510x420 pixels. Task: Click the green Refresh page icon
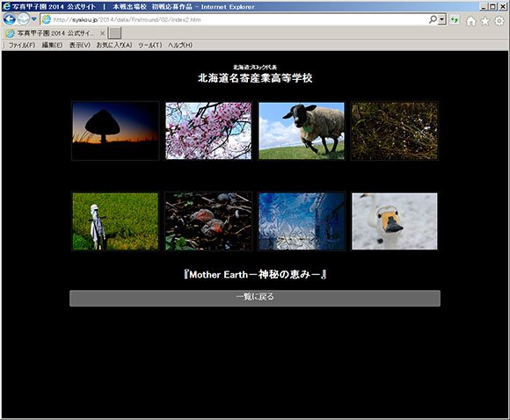tap(455, 20)
